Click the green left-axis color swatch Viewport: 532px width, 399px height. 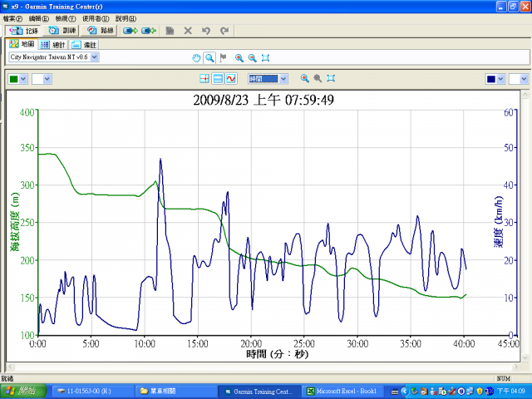(x=14, y=79)
